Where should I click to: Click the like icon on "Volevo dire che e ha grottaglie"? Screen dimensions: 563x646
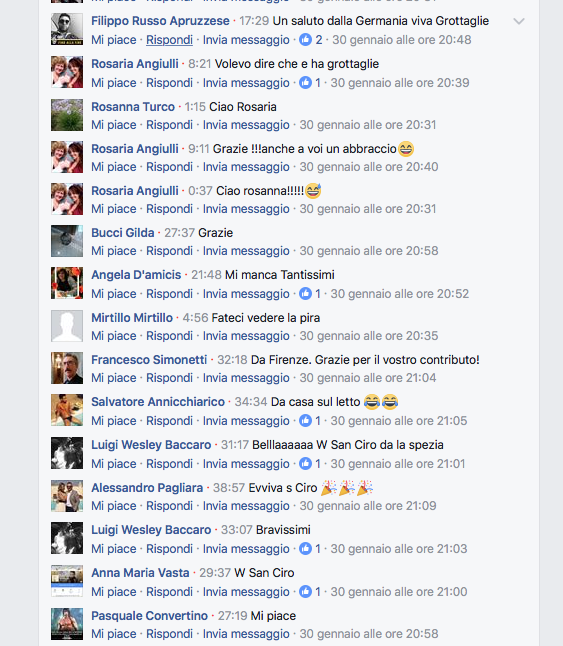click(x=305, y=82)
